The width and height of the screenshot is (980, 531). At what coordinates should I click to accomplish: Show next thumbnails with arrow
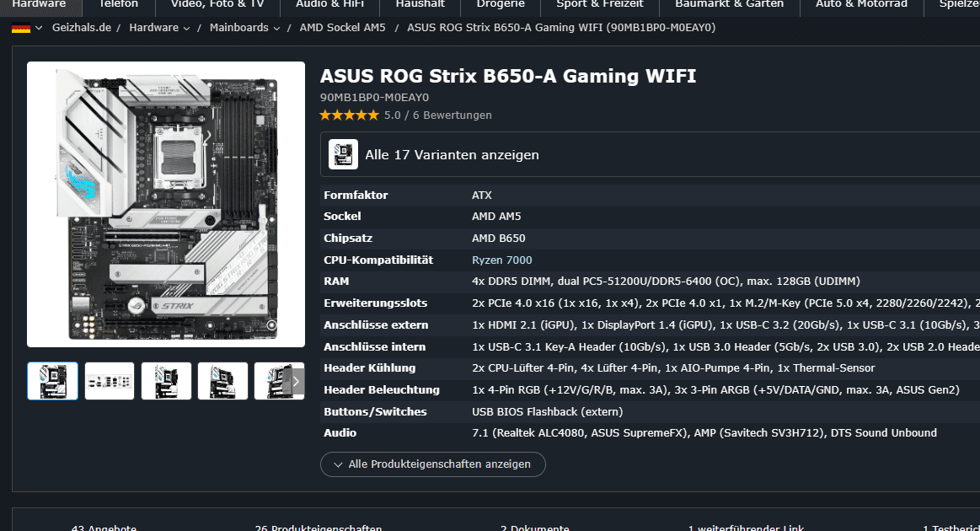[x=296, y=381]
